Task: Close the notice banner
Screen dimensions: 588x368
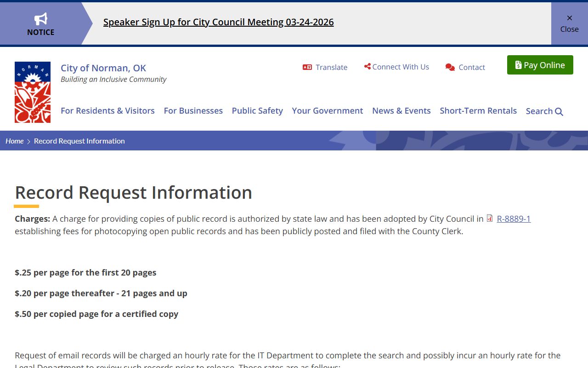Action: point(570,23)
